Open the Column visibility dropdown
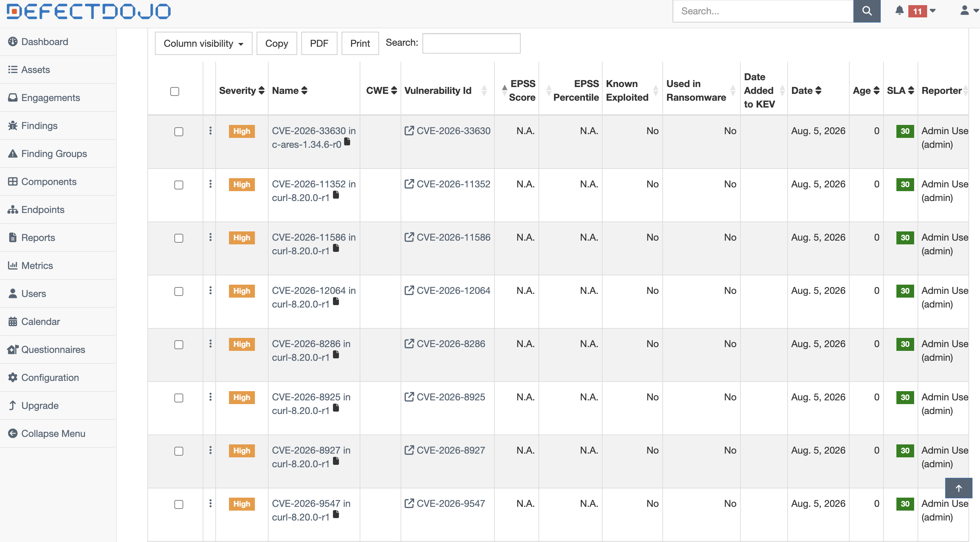The width and height of the screenshot is (980, 542). pos(203,43)
